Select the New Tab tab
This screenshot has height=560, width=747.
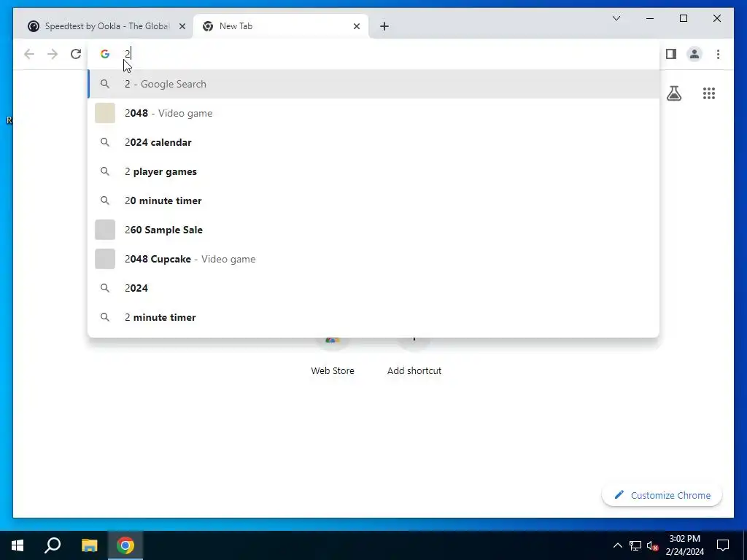[x=281, y=26]
